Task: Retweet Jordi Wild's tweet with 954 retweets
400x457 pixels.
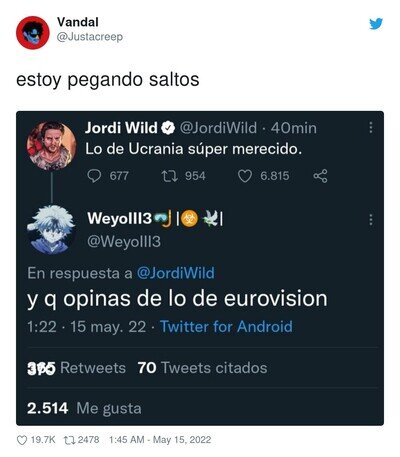Action: click(168, 176)
